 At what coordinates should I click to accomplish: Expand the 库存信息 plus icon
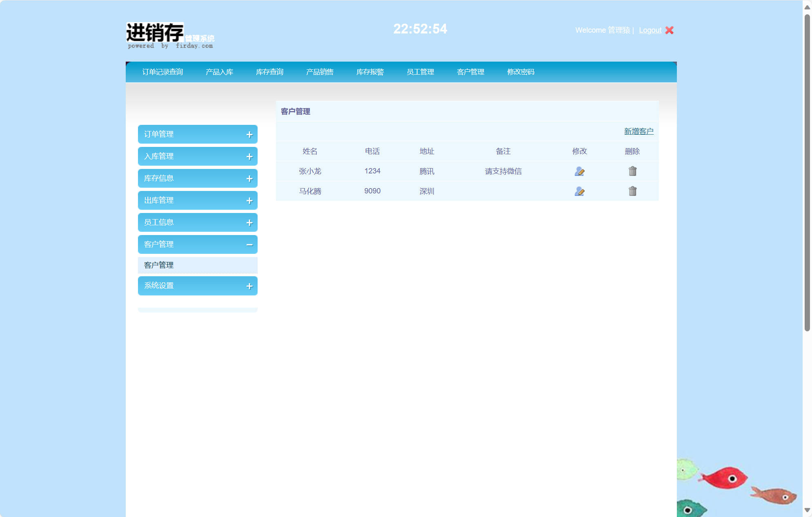coord(249,179)
